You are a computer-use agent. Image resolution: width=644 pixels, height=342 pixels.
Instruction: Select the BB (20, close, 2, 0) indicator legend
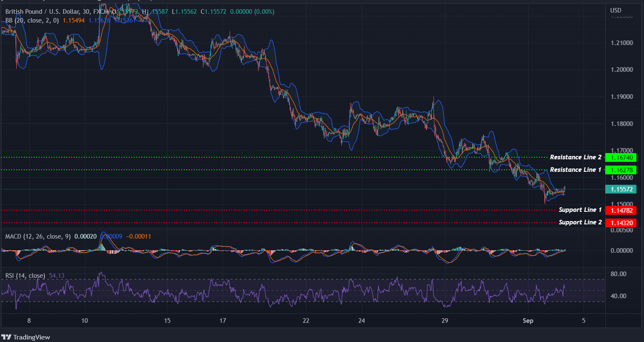[x=31, y=20]
